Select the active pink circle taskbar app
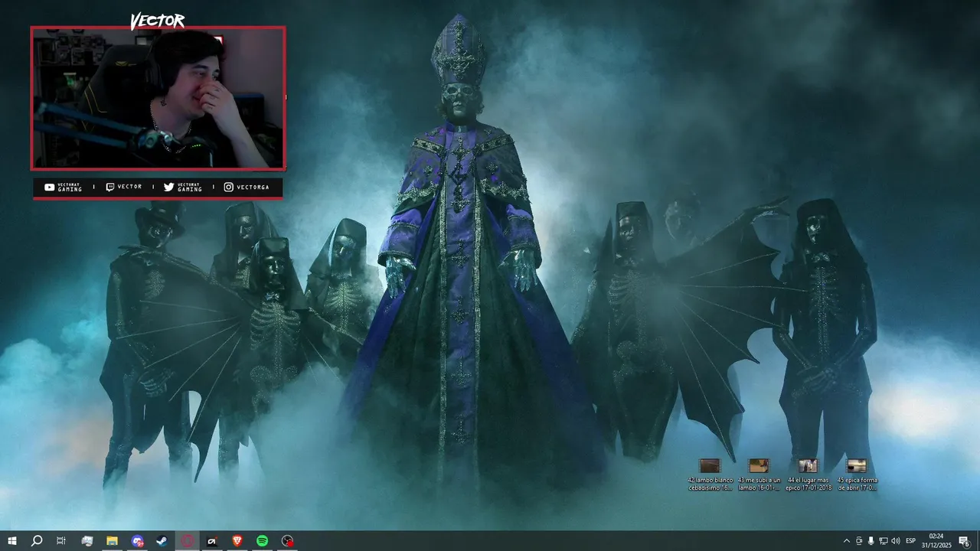Screen dimensions: 980x551 [x=188, y=541]
